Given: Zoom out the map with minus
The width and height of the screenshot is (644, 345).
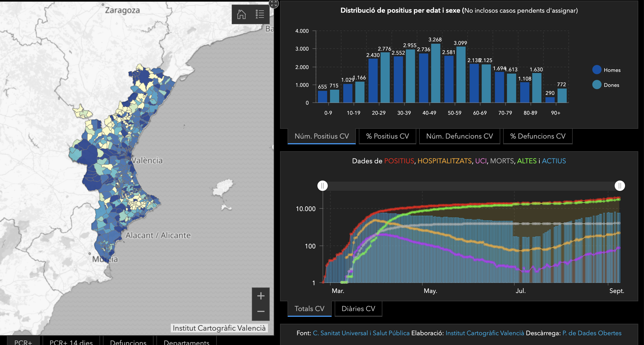Looking at the screenshot, I should pos(261,311).
